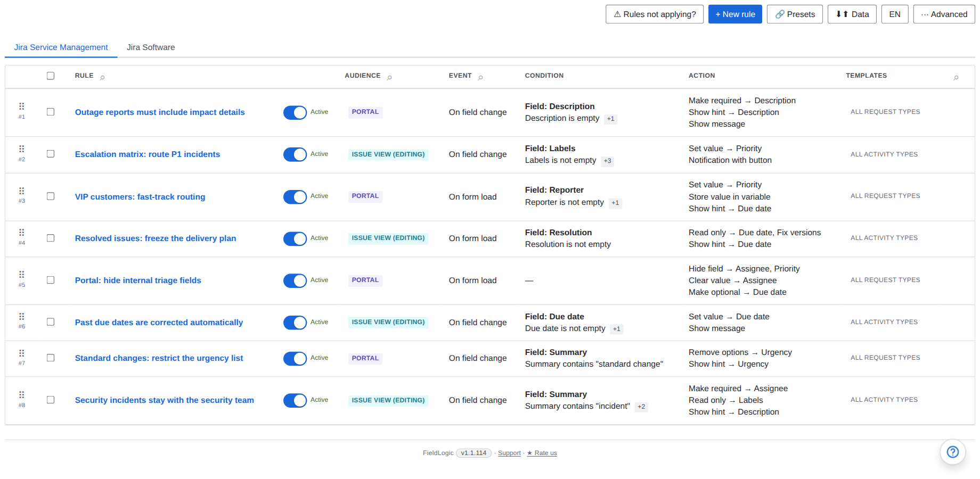Click the search icon in the TEMPLATES column
Viewport: 980px width, 479px height.
click(956, 78)
